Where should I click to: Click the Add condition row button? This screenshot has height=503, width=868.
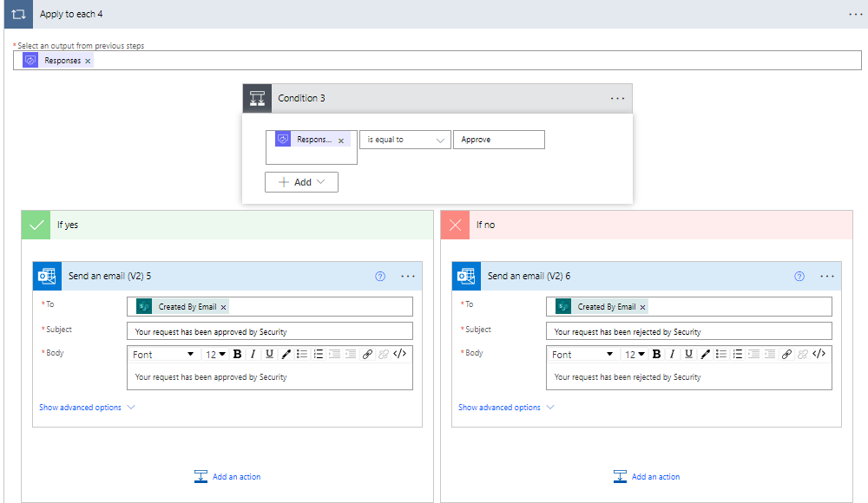click(x=301, y=182)
